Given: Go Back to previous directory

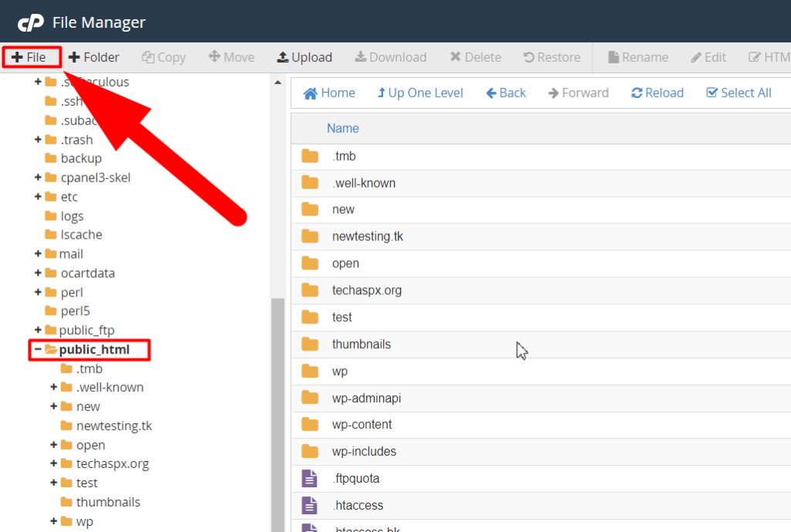Looking at the screenshot, I should (x=506, y=93).
